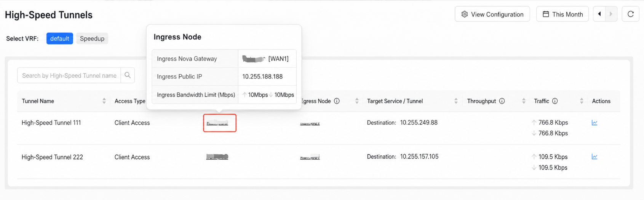Click the search magnifier icon

click(128, 75)
